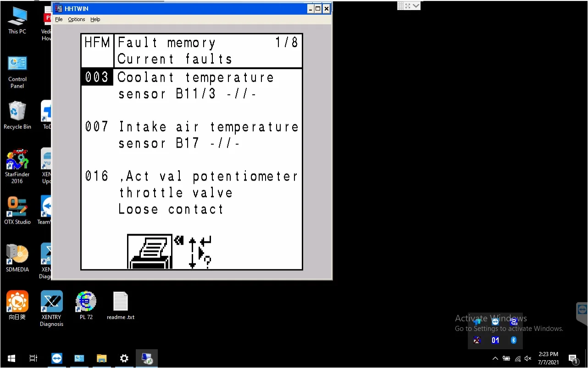Click the Bluetooth icon in tray overflow
The width and height of the screenshot is (588, 368).
[514, 340]
